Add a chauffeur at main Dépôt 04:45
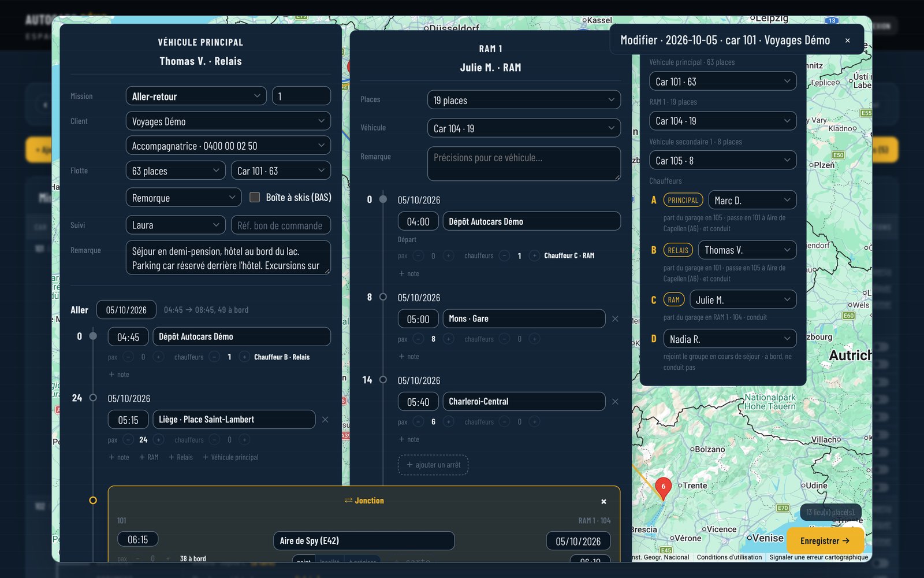 [x=245, y=357]
